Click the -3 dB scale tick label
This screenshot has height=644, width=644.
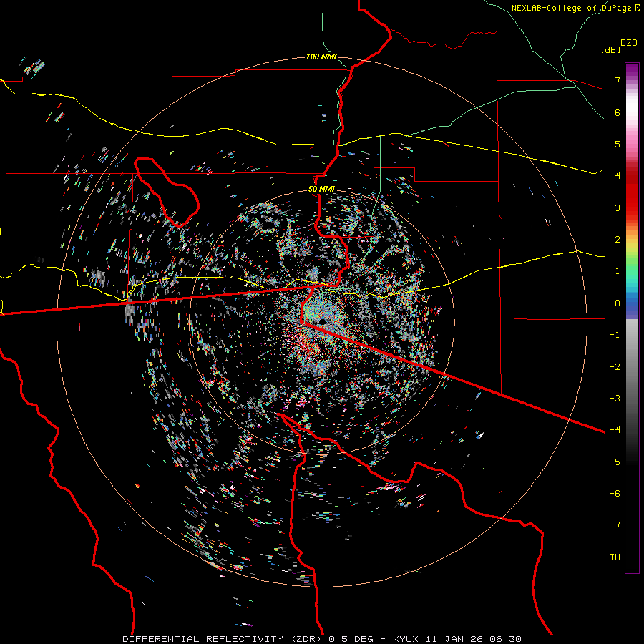pos(615,398)
